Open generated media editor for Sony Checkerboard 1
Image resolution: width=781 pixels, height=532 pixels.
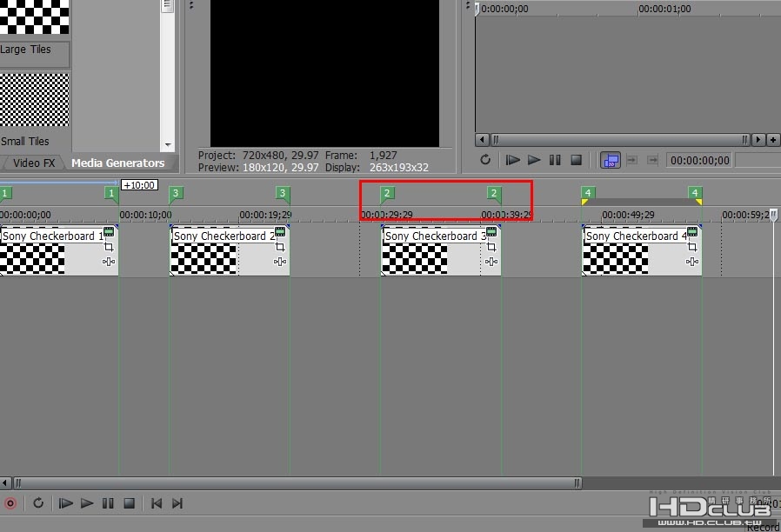click(109, 231)
